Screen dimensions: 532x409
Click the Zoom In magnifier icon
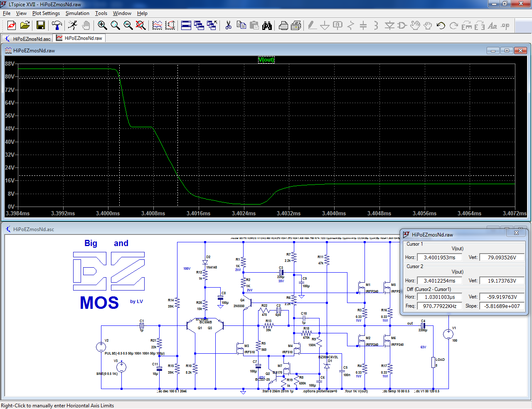102,25
